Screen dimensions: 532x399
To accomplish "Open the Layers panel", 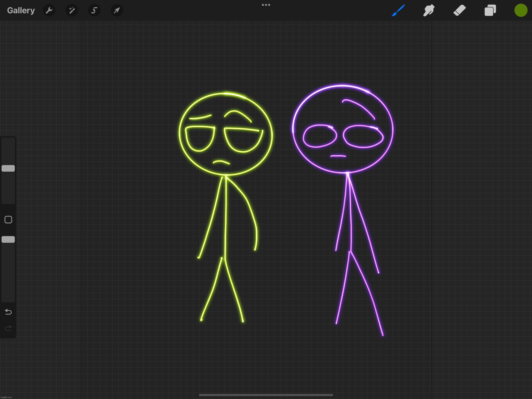I will point(490,10).
